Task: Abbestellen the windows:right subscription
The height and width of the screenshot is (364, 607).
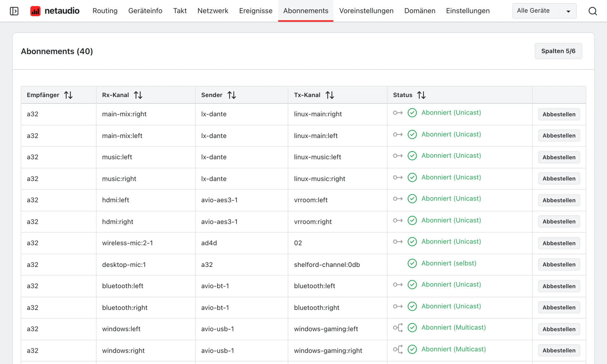Action: point(559,351)
